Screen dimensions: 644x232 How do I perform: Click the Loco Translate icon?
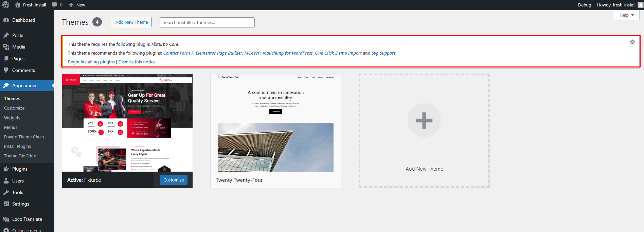pos(6,219)
